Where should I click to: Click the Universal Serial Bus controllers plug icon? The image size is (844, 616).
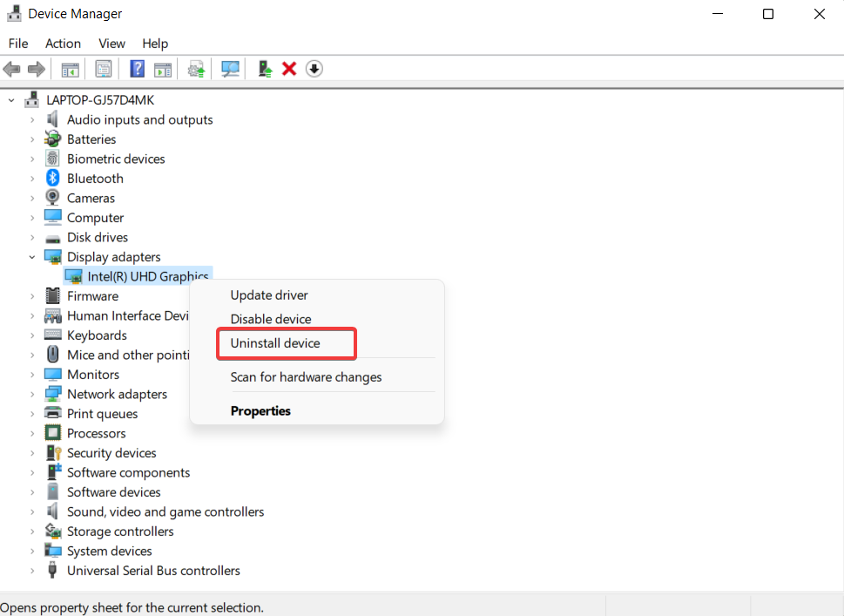52,570
